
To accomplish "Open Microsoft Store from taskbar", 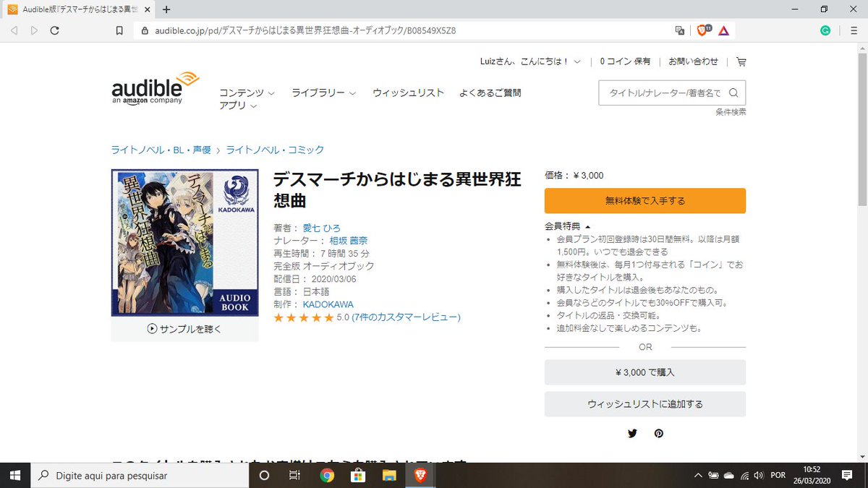I will 357,475.
